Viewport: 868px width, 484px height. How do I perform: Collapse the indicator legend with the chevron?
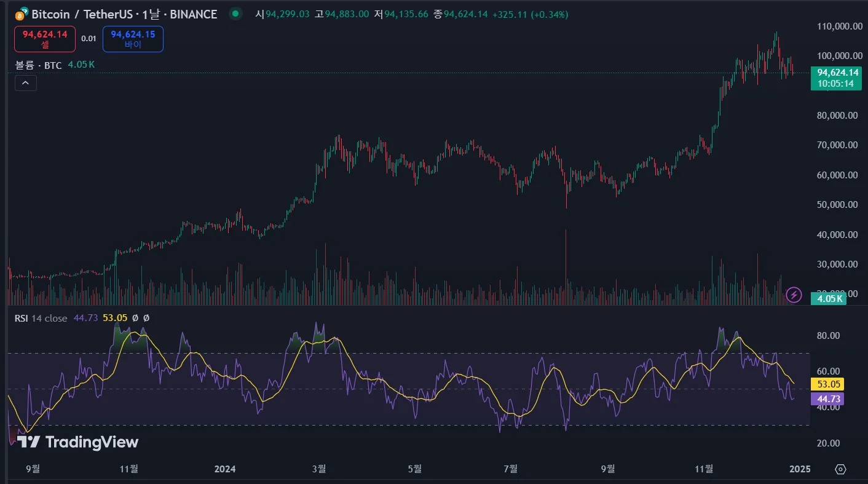(x=26, y=83)
